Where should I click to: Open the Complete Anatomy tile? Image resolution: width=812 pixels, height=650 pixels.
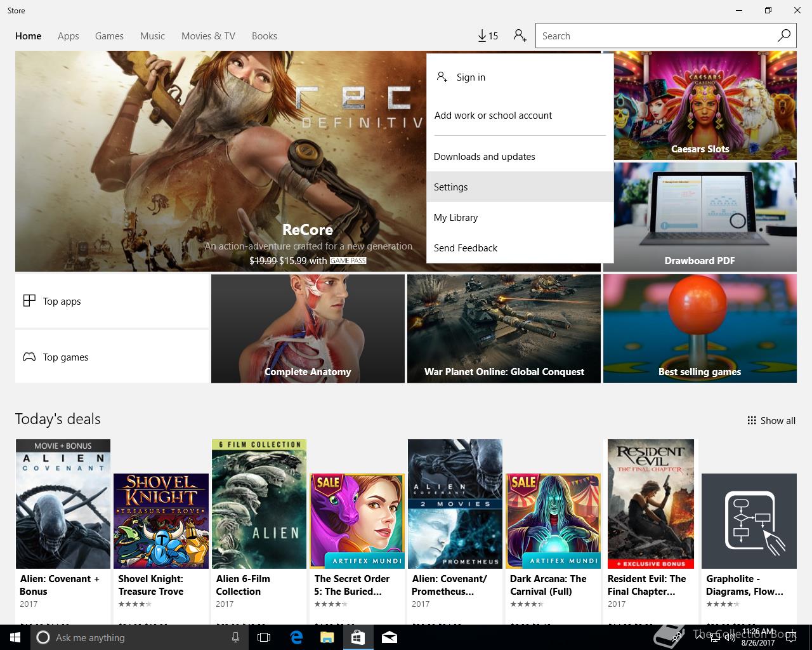(x=308, y=329)
